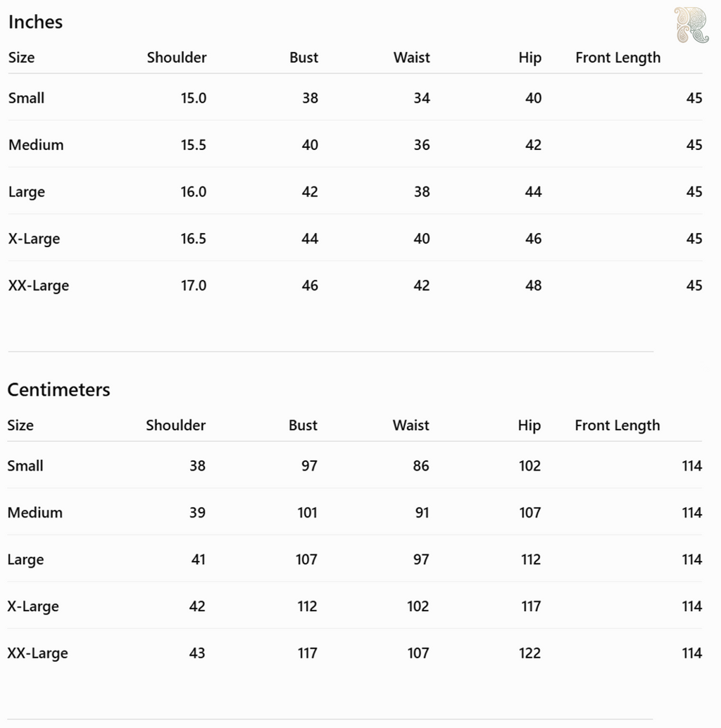Image resolution: width=721 pixels, height=728 pixels.
Task: Click the Large row label in Inches table
Action: [27, 192]
